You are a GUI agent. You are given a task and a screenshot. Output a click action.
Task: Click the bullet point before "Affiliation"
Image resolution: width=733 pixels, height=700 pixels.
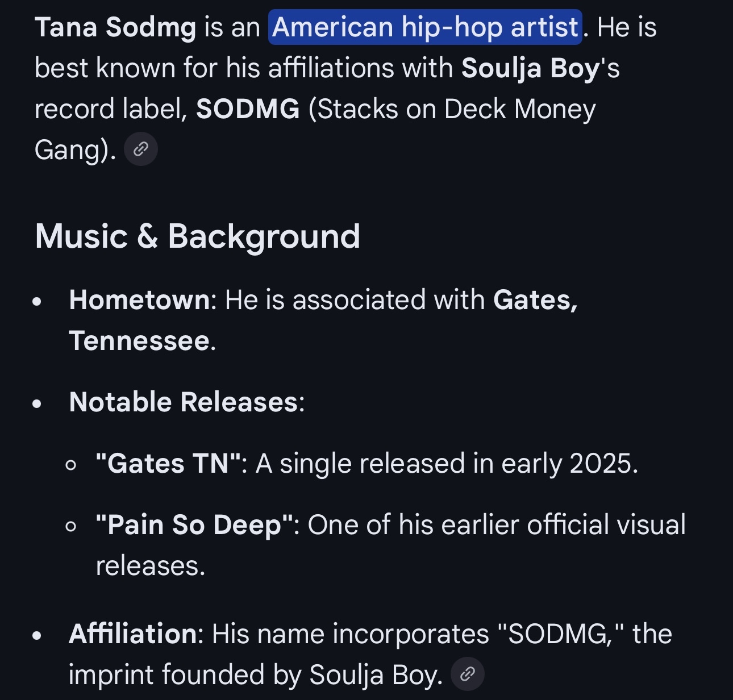click(38, 636)
